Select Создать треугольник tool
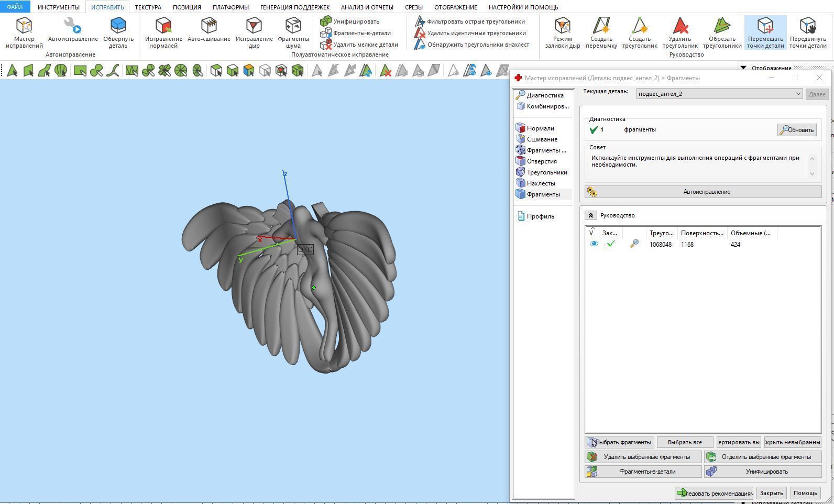 pyautogui.click(x=640, y=32)
